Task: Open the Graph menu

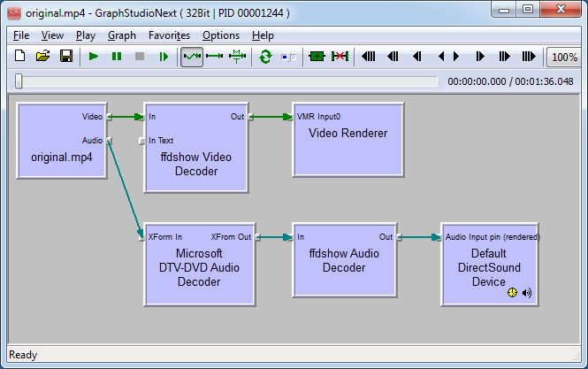Action: tap(122, 35)
